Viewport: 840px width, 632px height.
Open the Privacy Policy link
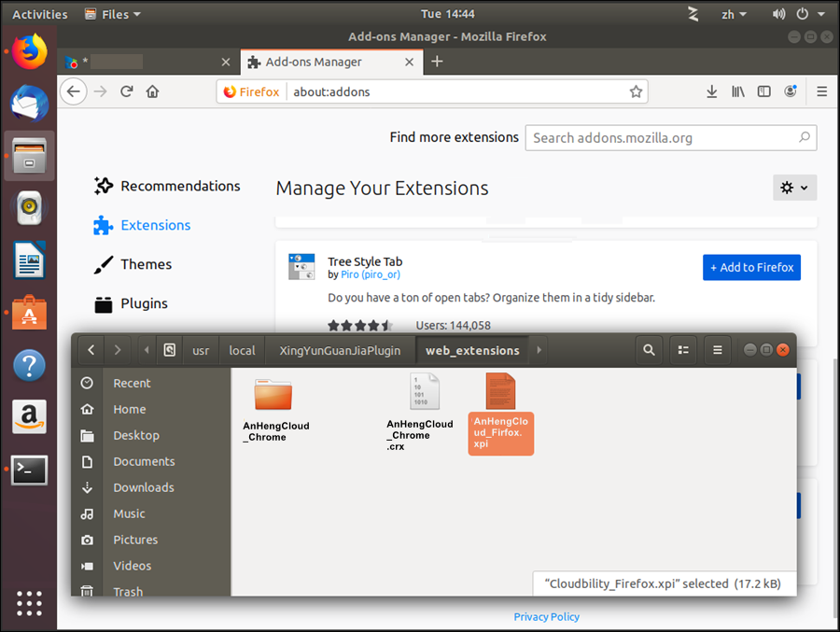pos(546,617)
